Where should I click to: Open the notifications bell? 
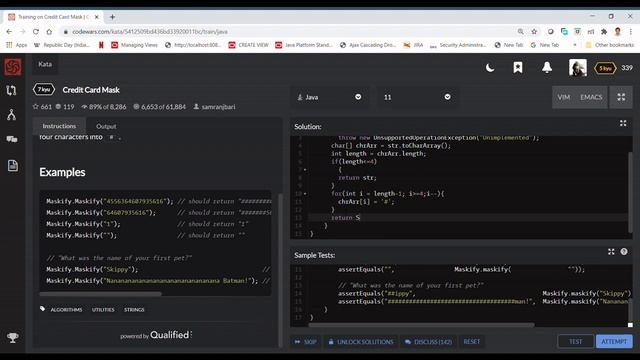[547, 68]
